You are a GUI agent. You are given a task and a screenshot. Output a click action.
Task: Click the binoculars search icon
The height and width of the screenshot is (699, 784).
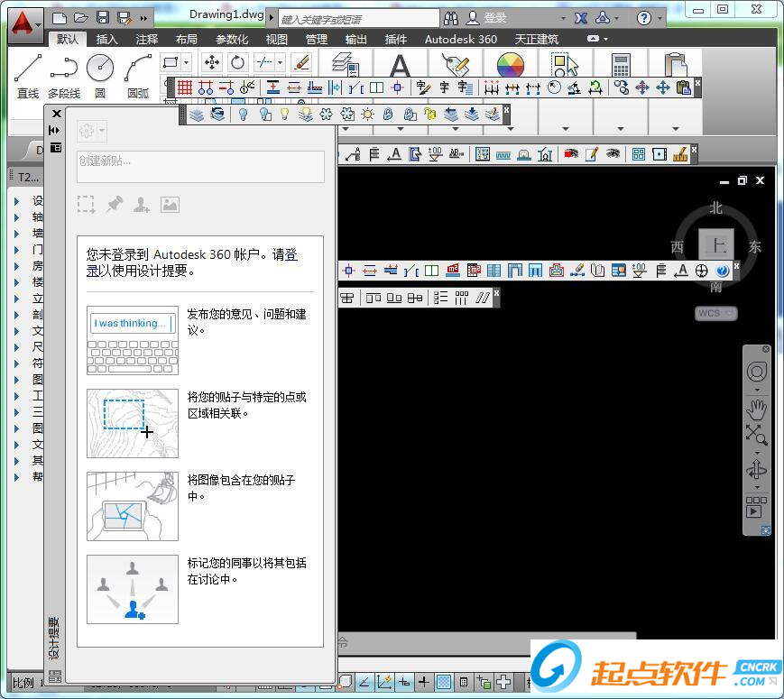tap(450, 19)
